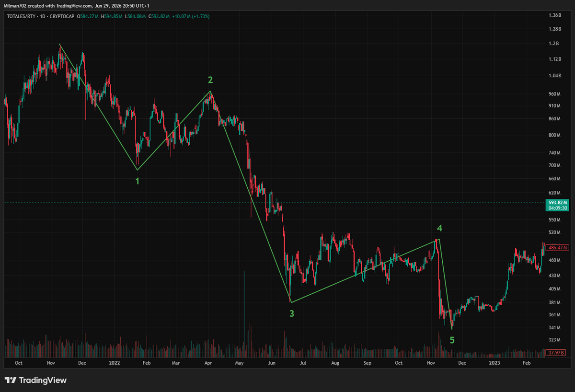The height and width of the screenshot is (392, 575).
Task: Click the 910M price axis label
Action: tap(555, 106)
